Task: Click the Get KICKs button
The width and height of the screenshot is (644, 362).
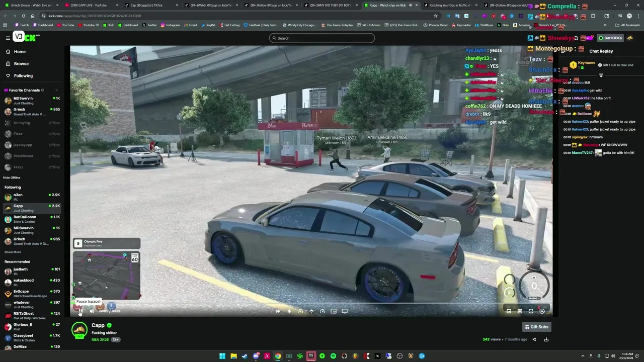Action: point(610,38)
